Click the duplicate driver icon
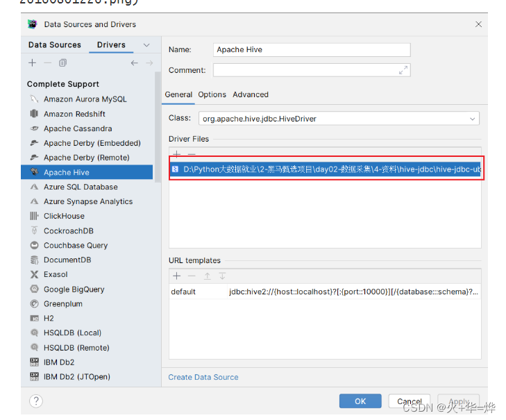506x420 pixels. pyautogui.click(x=63, y=63)
